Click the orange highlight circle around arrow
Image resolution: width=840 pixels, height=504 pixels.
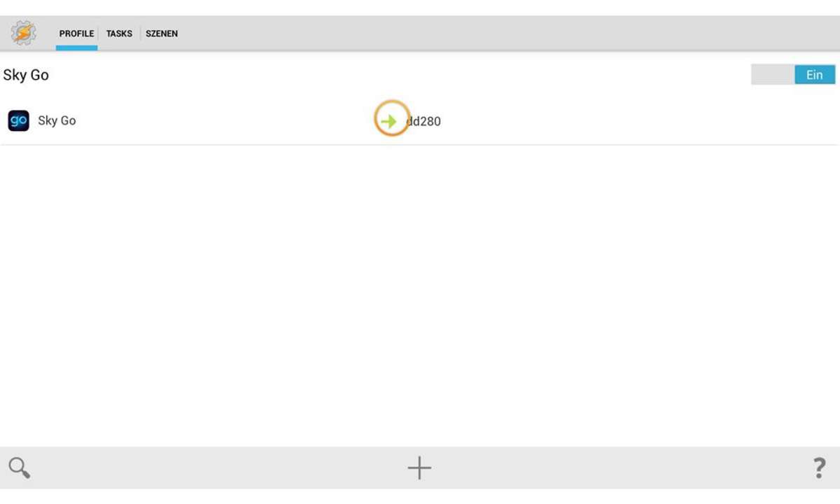[x=391, y=118]
